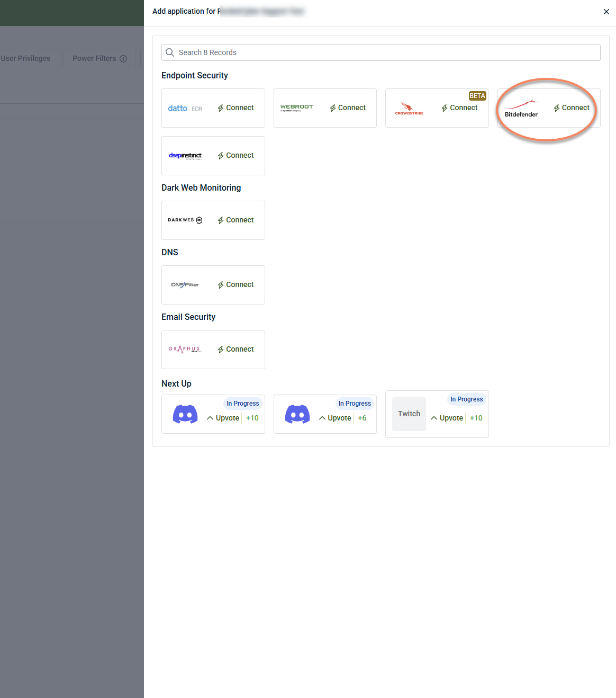Click the In Progress badge on +6 card
The height and width of the screenshot is (698, 616).
point(355,404)
